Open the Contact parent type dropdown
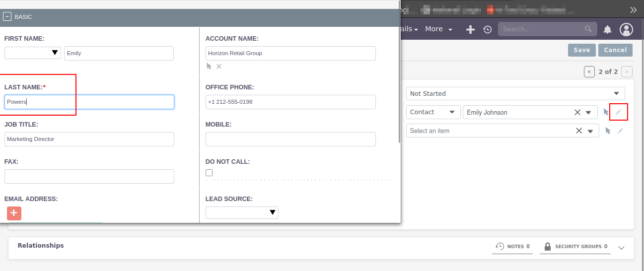 tap(432, 112)
